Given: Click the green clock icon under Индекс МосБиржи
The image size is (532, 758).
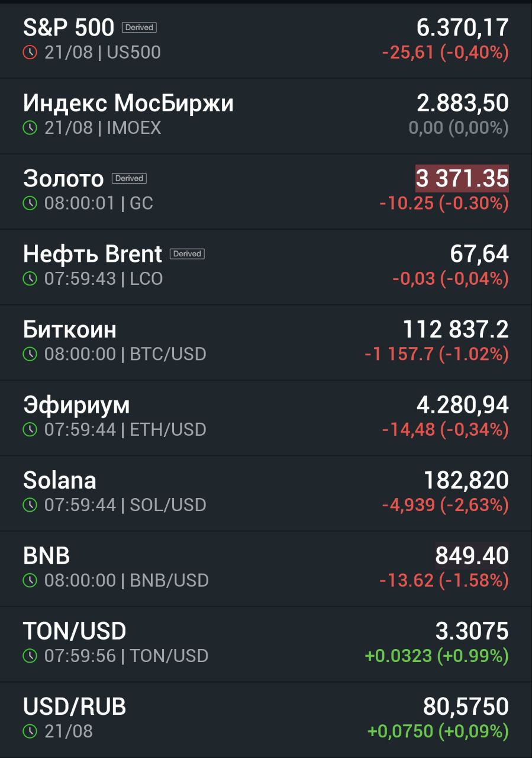Looking at the screenshot, I should [30, 127].
